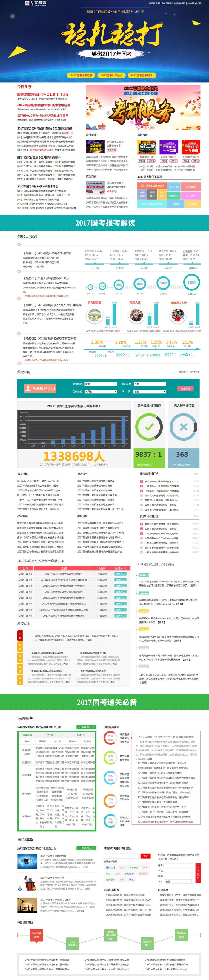Click 历年真题入口 beside 申论主题分析
Screen dimensions: 209x980
click(x=86, y=848)
